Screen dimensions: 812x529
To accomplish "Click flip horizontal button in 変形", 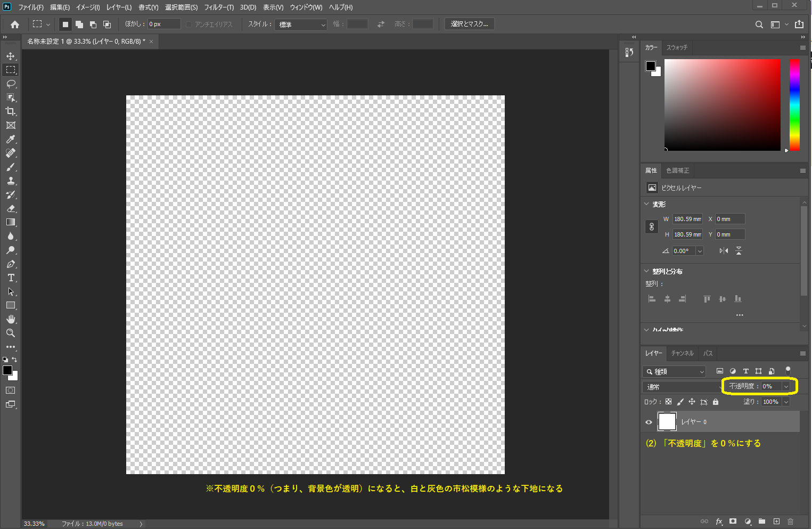I will coord(724,251).
